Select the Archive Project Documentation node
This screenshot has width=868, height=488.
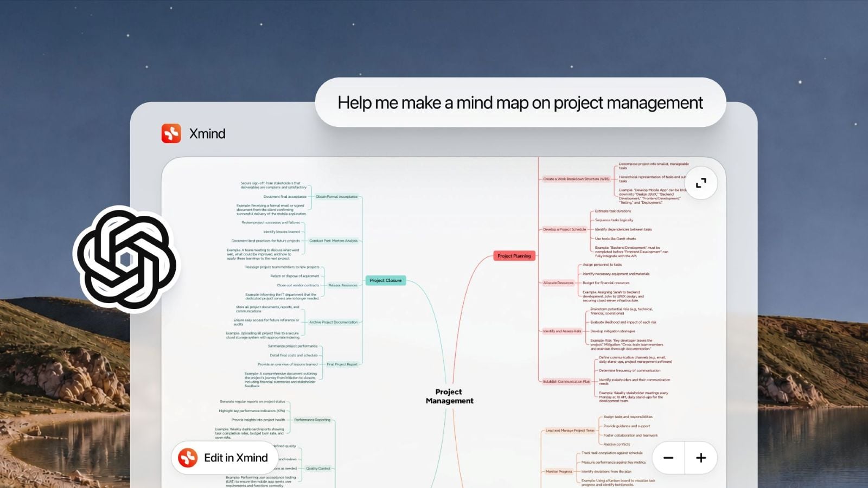click(x=333, y=322)
